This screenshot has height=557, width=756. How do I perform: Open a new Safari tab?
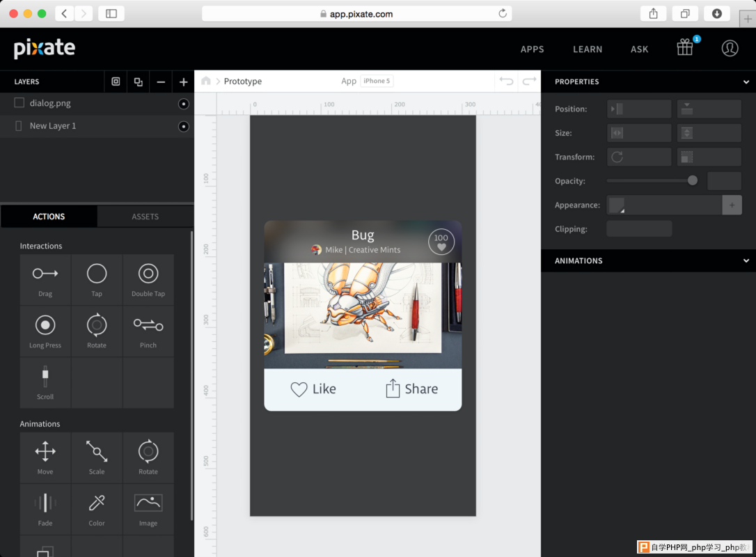(748, 19)
